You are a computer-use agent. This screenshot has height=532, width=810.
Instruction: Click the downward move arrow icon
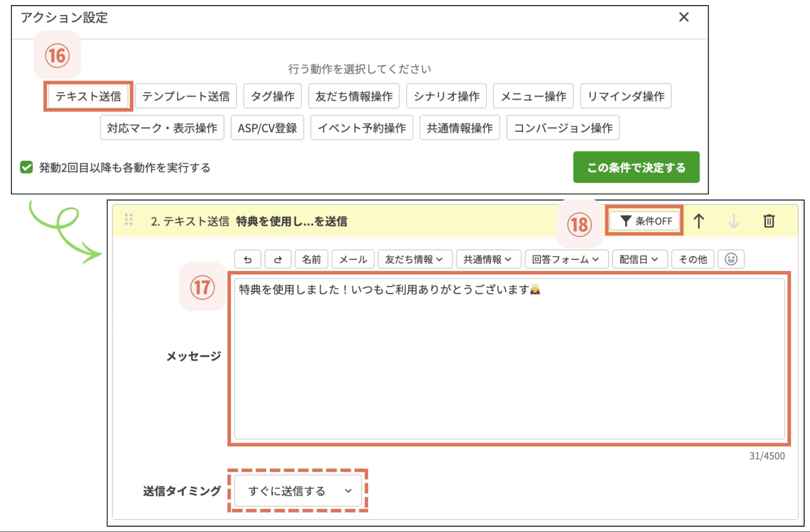(x=734, y=221)
